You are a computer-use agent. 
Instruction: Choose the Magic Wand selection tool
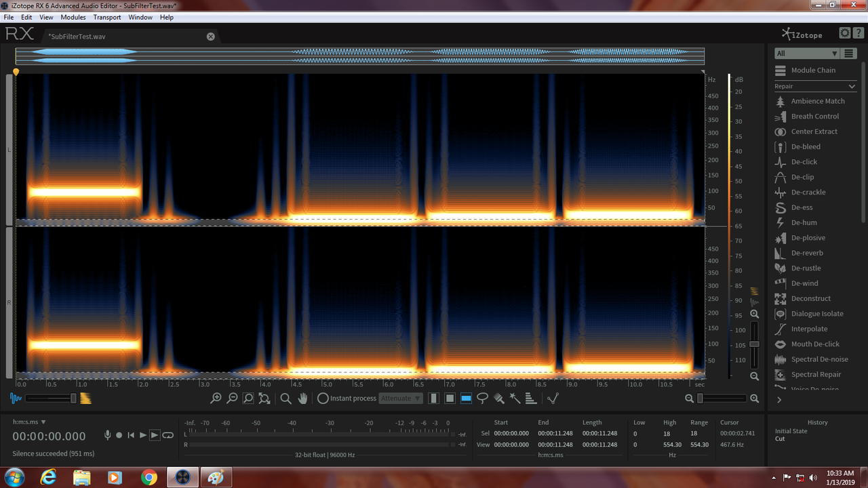click(x=515, y=399)
